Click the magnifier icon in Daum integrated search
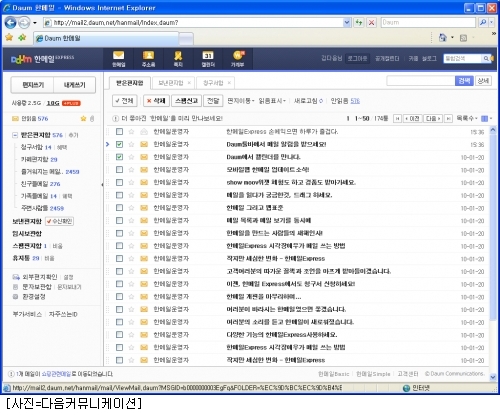Image resolution: width=500 pixels, height=415 pixels. [x=486, y=59]
